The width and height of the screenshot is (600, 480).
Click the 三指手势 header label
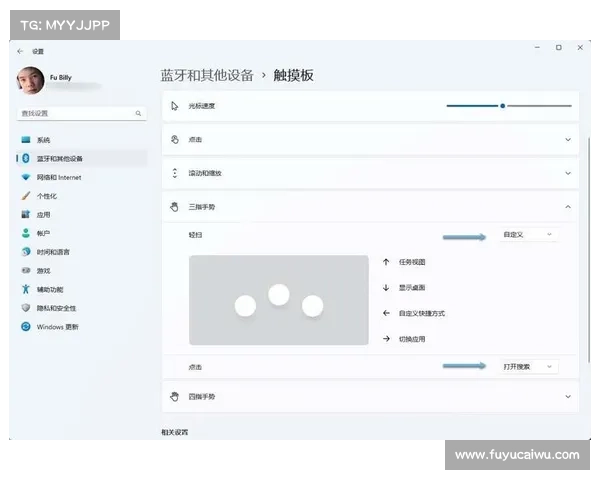[x=202, y=207]
